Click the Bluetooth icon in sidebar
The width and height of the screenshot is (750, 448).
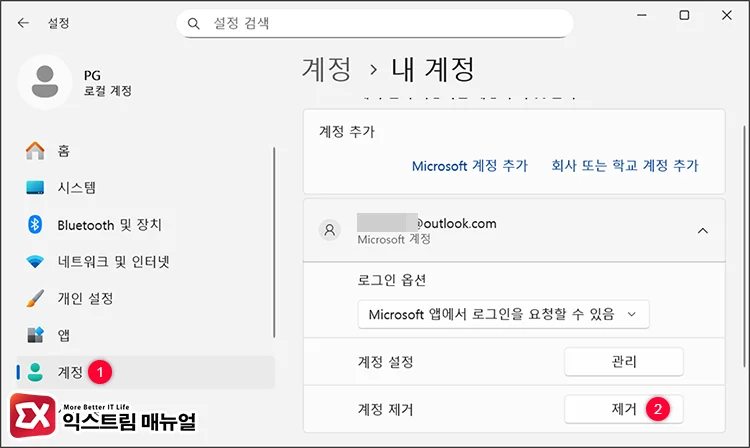35,224
